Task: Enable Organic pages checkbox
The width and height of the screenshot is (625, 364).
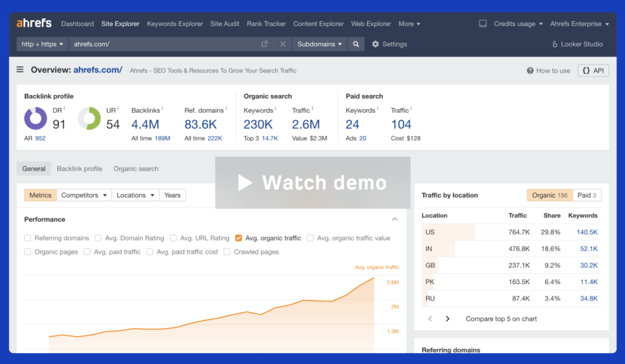Action: (x=27, y=252)
